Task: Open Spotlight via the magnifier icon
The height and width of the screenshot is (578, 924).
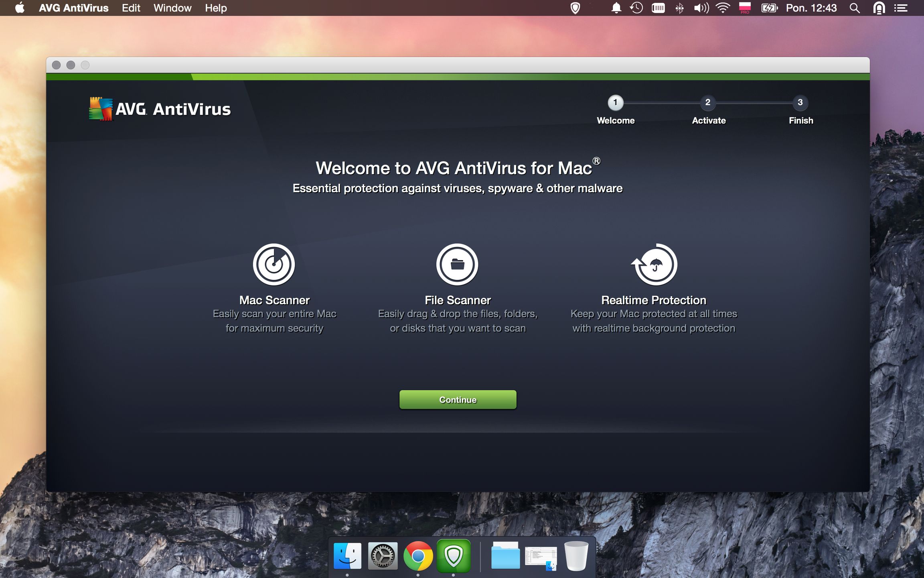Action: point(855,8)
